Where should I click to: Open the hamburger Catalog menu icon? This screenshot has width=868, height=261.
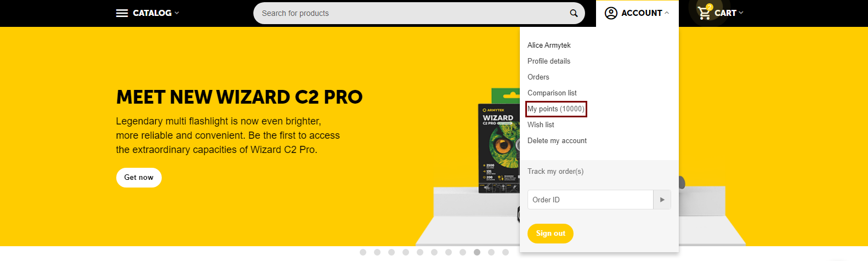tap(122, 13)
